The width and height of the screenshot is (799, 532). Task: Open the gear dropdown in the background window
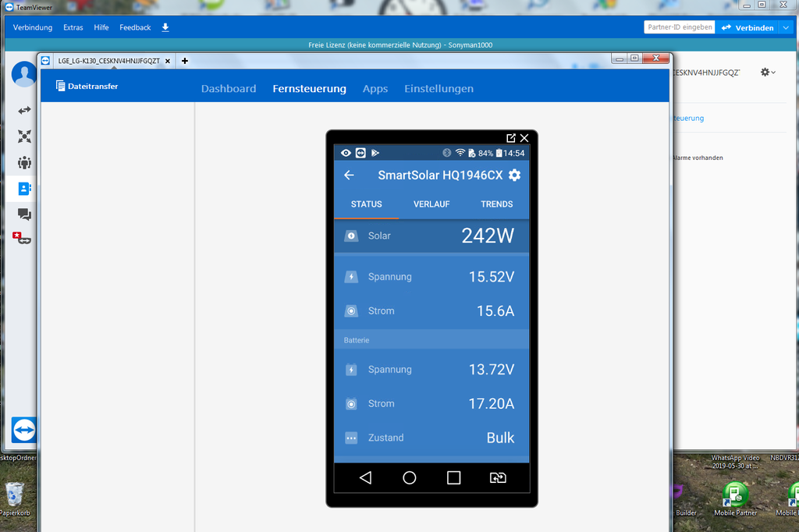click(768, 73)
